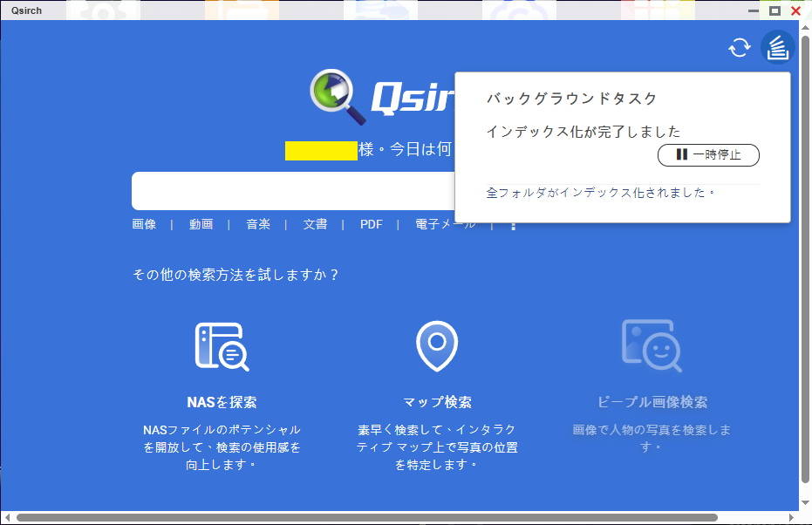Pick the 電子メール filter
Image resolution: width=812 pixels, height=525 pixels.
(x=445, y=225)
